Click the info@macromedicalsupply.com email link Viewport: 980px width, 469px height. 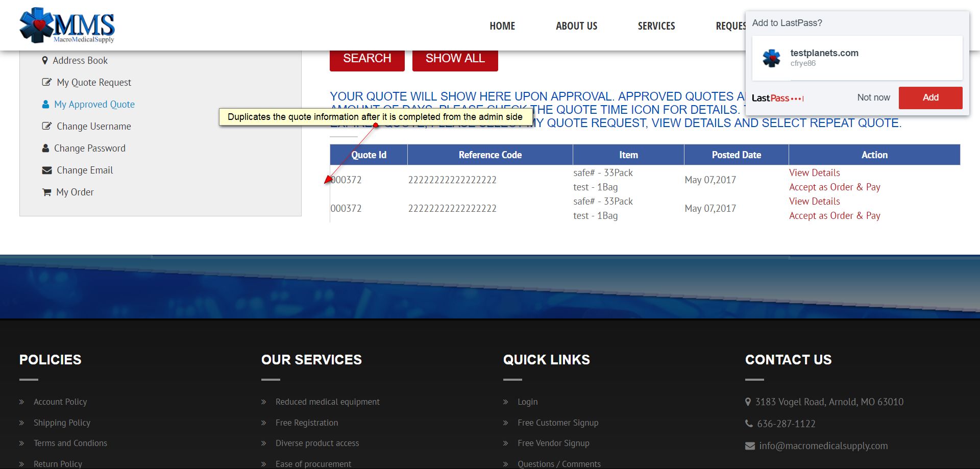pos(823,446)
